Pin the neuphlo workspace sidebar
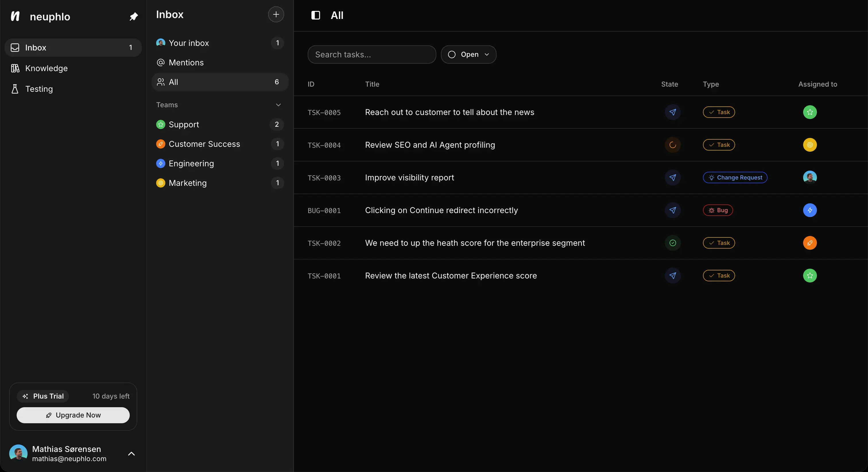This screenshot has height=472, width=868. point(134,17)
